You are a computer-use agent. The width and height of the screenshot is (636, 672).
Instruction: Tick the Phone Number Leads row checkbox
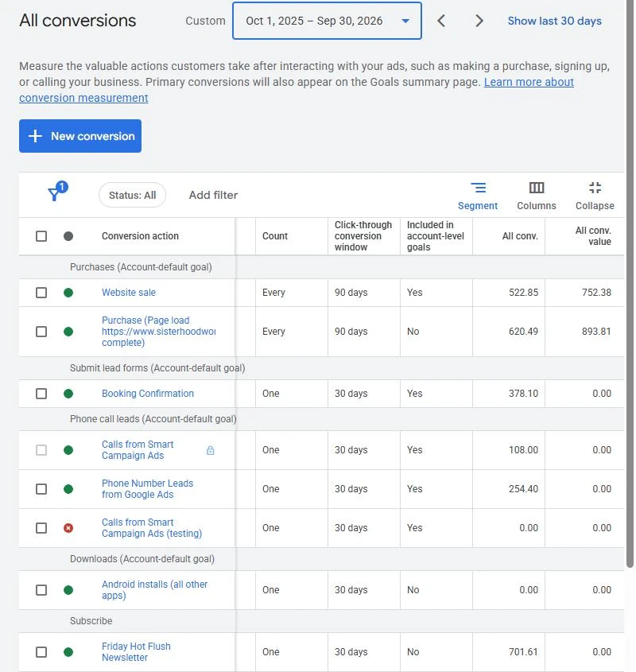pos(41,489)
